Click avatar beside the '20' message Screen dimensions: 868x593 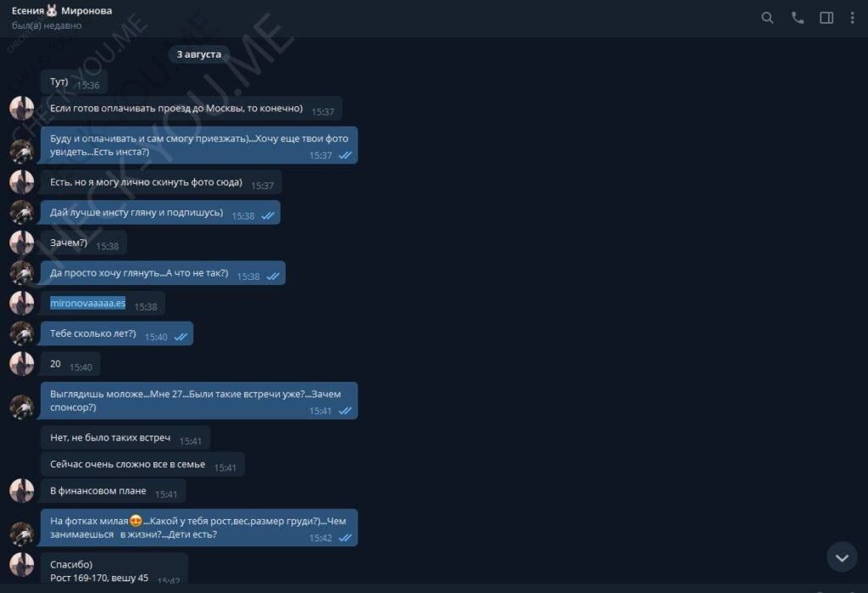point(21,364)
